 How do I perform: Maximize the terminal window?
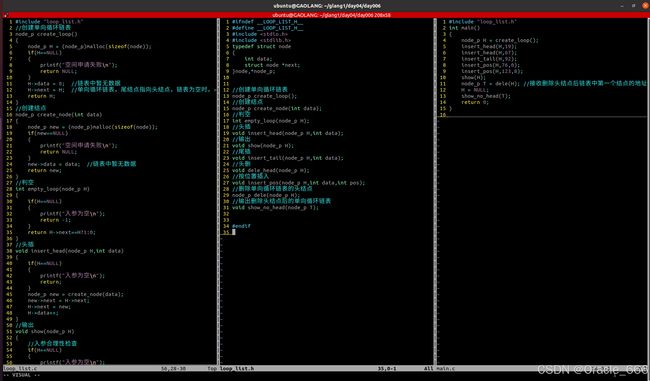(x=633, y=5)
